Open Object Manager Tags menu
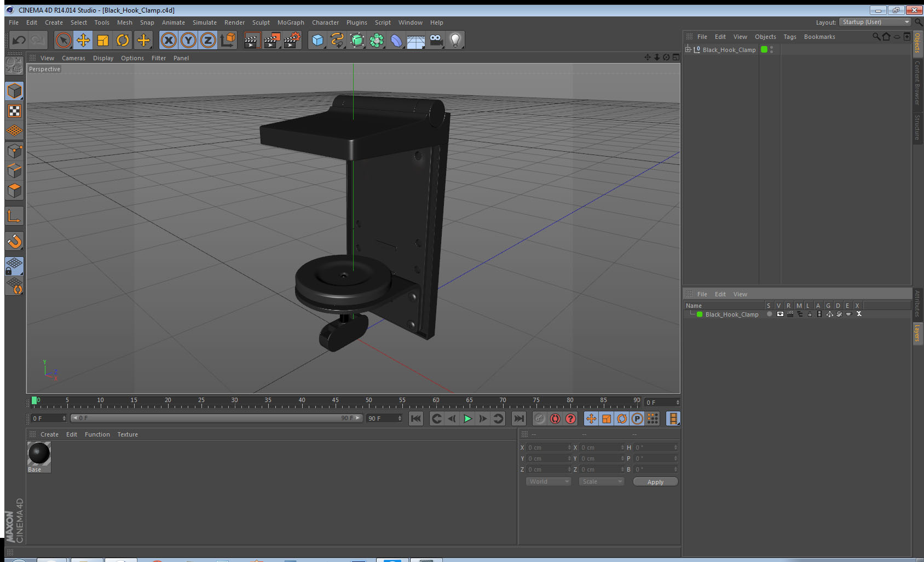Screen dimensions: 924x562 (x=789, y=37)
